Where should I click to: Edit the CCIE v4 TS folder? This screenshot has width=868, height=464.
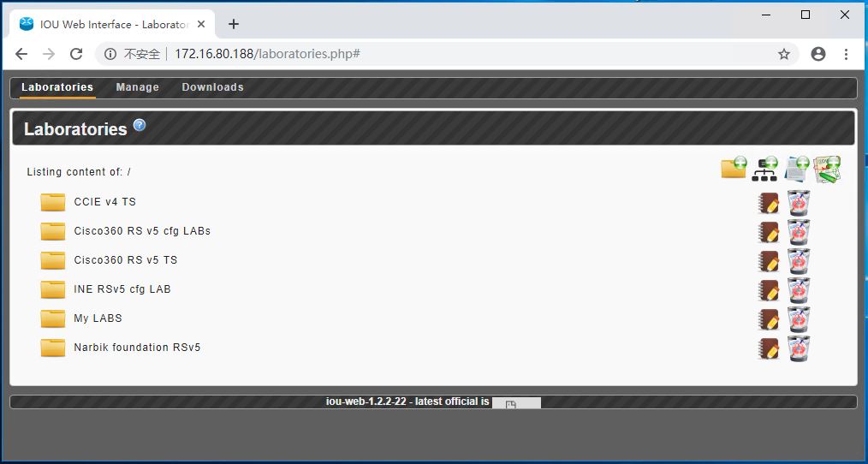[x=769, y=203]
